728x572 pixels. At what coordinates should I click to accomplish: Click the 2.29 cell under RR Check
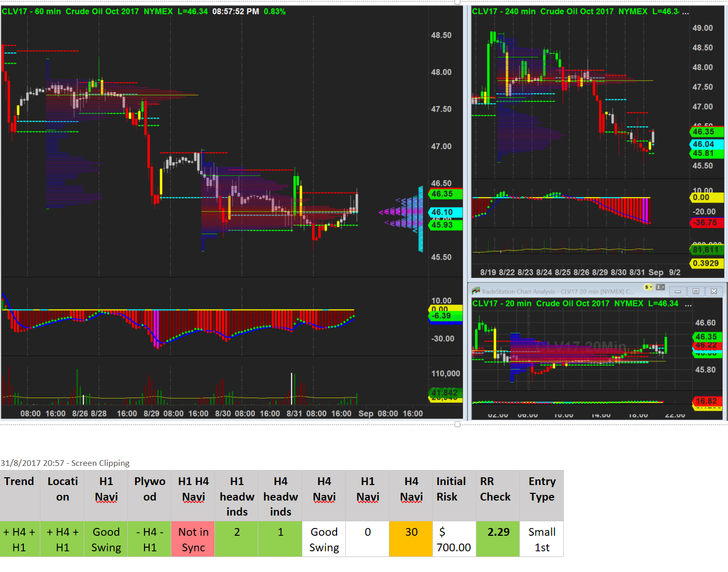[x=498, y=539]
